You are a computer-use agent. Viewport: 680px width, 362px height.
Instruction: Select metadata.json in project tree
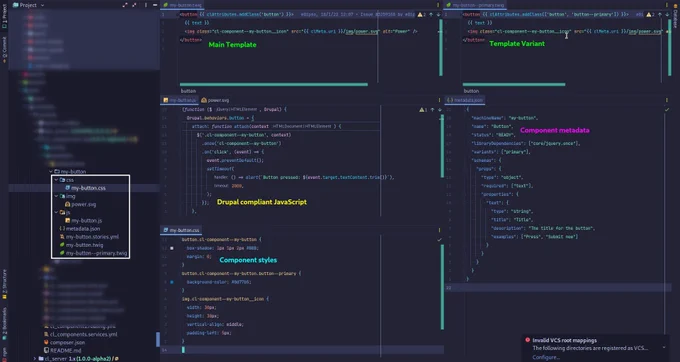[80, 228]
